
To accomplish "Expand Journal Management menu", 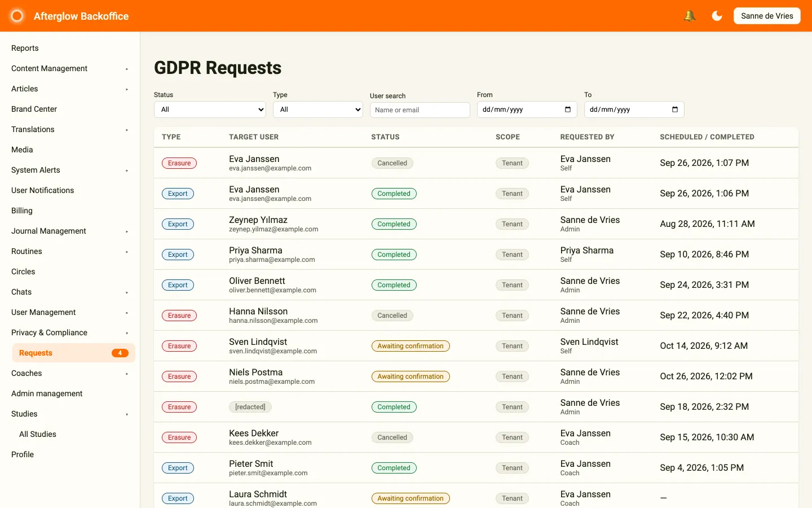I will [70, 231].
